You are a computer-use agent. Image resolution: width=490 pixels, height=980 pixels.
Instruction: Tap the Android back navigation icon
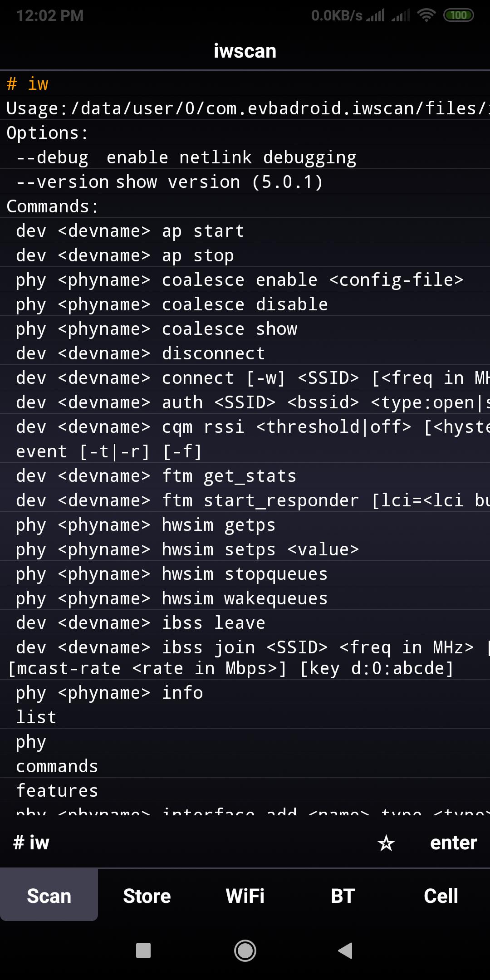tap(346, 951)
